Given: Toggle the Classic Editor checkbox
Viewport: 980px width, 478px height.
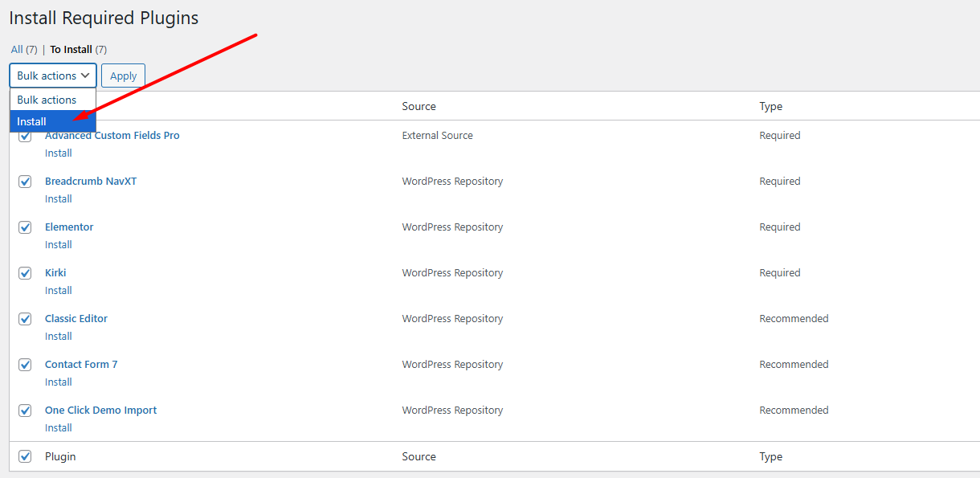Looking at the screenshot, I should tap(25, 319).
